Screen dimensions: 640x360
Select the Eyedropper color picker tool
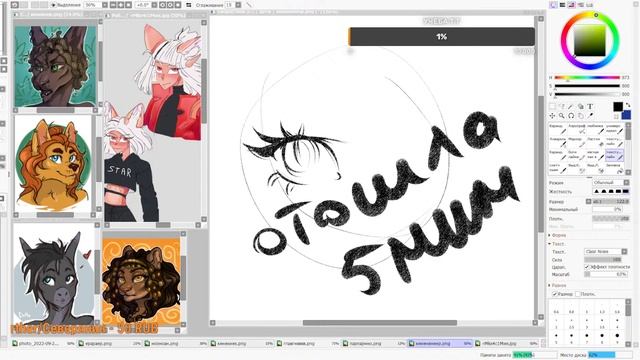[x=590, y=116]
